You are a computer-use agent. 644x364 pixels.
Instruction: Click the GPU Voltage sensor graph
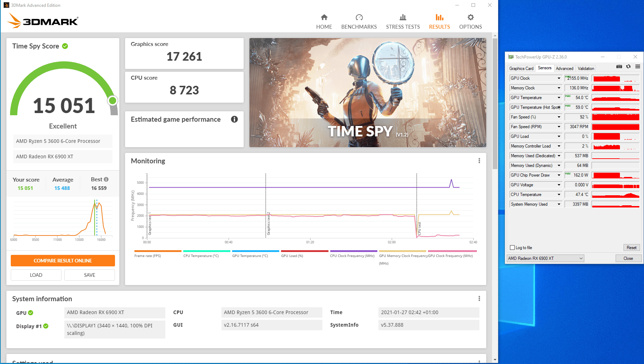click(616, 185)
